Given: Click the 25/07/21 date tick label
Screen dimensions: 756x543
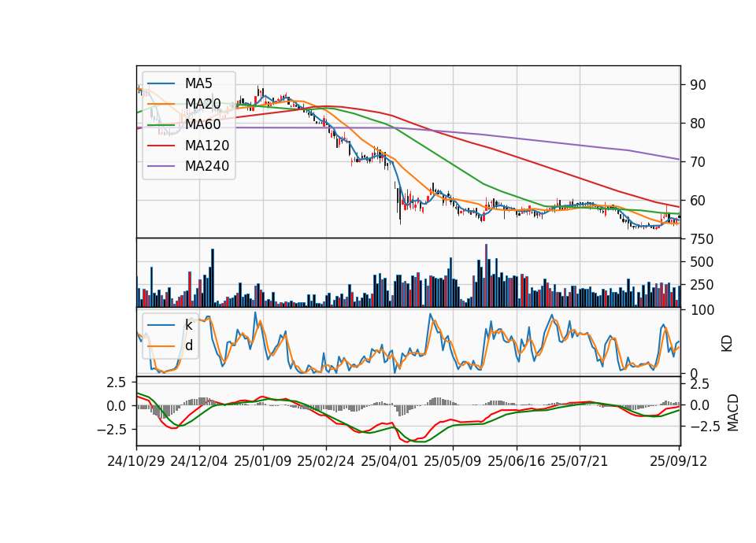Looking at the screenshot, I should [579, 461].
